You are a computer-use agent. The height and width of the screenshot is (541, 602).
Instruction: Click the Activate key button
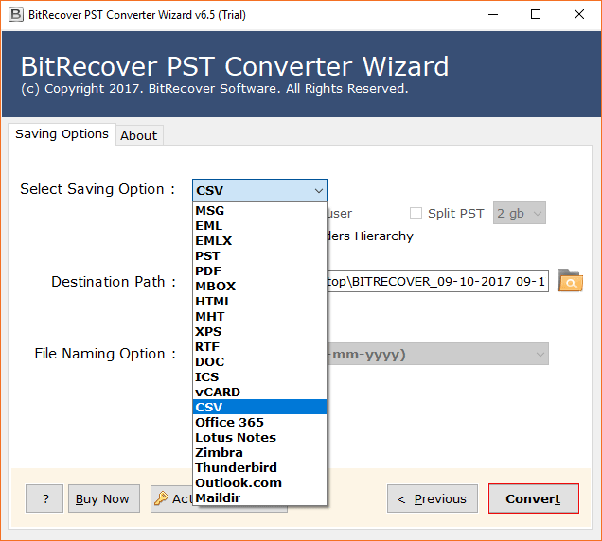click(x=172, y=498)
